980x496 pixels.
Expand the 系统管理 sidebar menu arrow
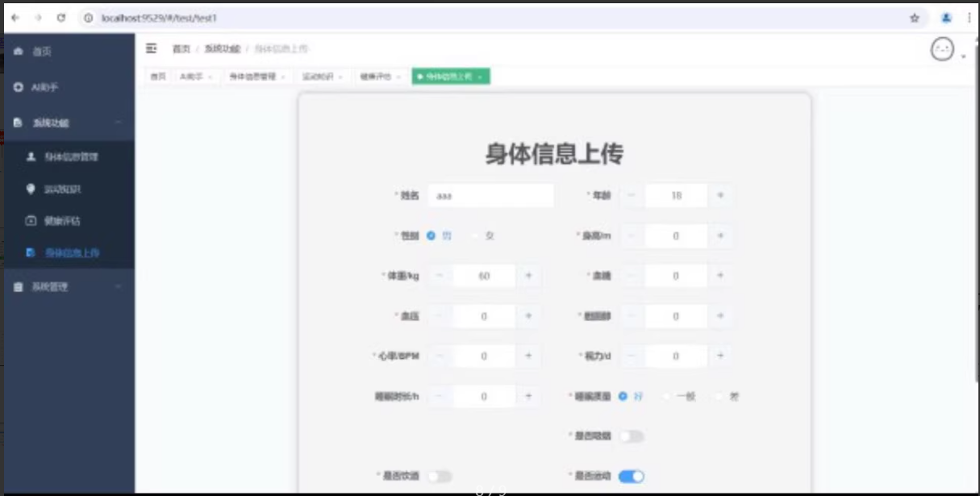click(x=119, y=286)
